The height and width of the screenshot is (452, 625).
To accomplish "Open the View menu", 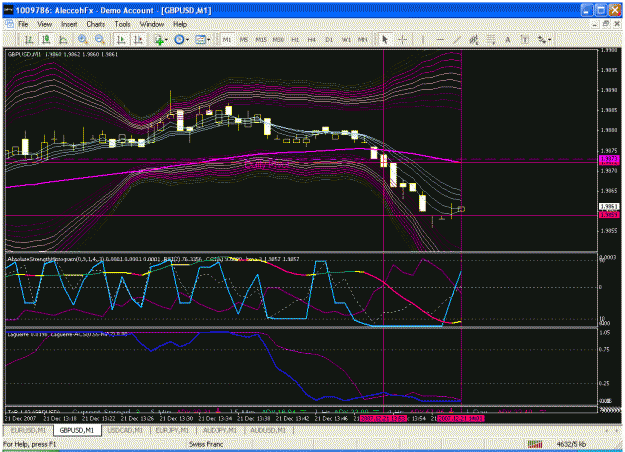I will coord(45,24).
